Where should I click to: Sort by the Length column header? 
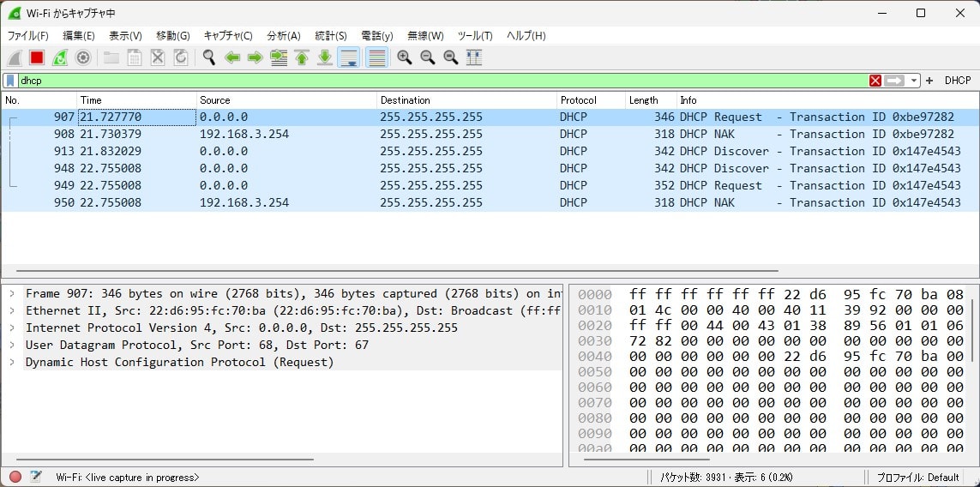pos(652,100)
